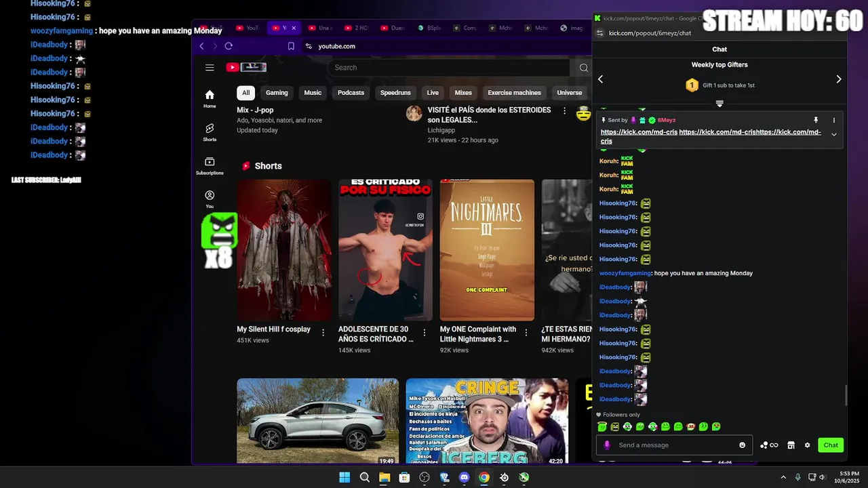Select the Mixes filter chip
The width and height of the screenshot is (868, 488).
(x=463, y=93)
